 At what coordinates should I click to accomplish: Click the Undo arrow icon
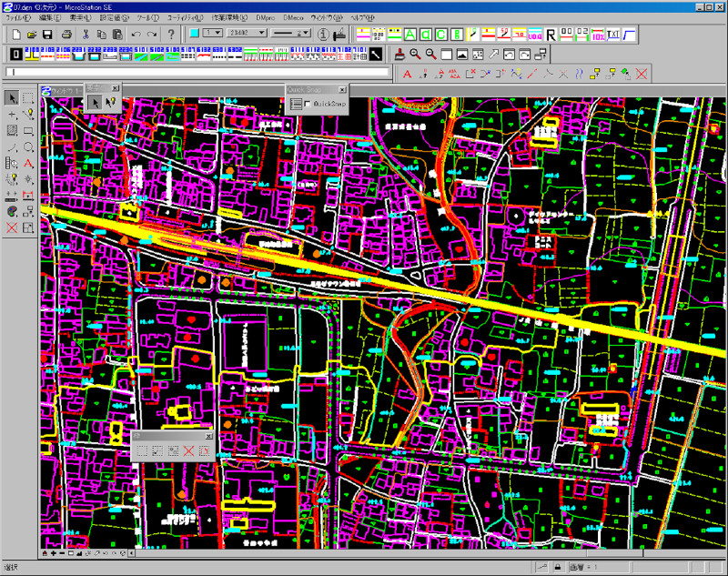[136, 34]
